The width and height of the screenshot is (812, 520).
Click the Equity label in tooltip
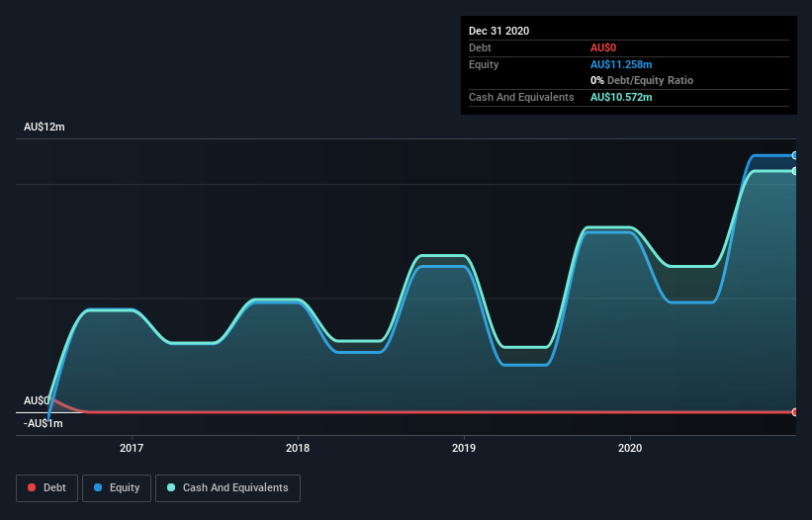tap(484, 64)
